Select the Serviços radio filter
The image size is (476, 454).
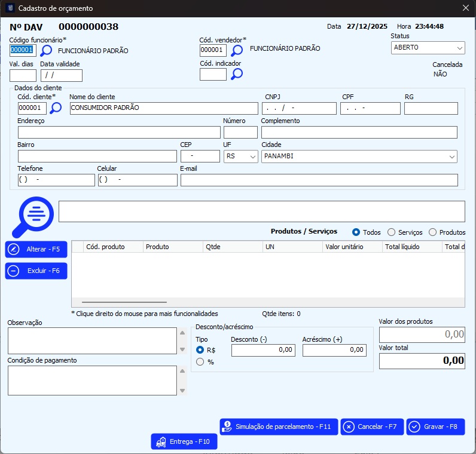click(392, 232)
